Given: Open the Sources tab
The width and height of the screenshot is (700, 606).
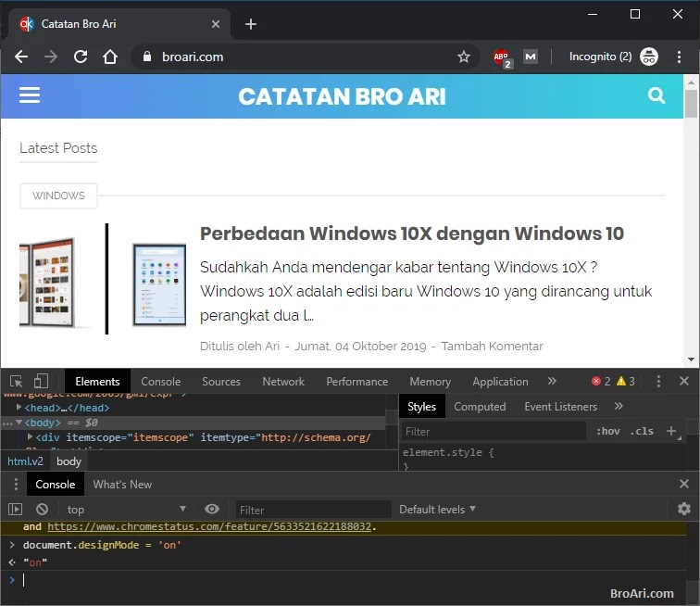Looking at the screenshot, I should coord(221,382).
